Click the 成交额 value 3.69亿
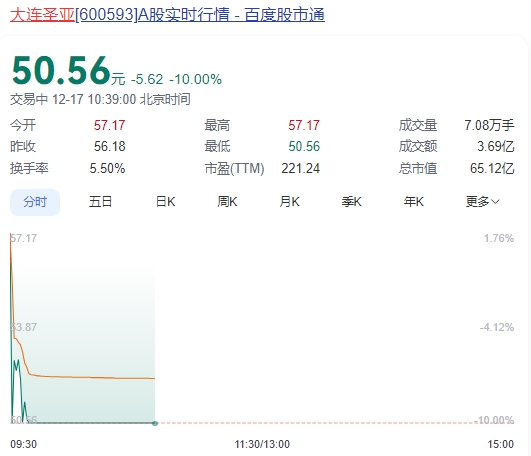The image size is (531, 456). coord(496,147)
